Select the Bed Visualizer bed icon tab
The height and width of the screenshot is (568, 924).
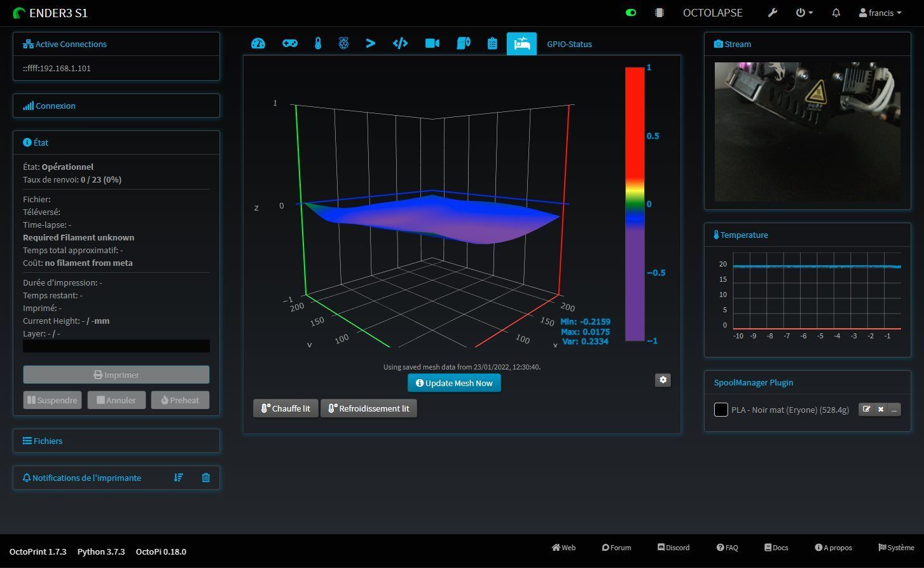coord(521,44)
